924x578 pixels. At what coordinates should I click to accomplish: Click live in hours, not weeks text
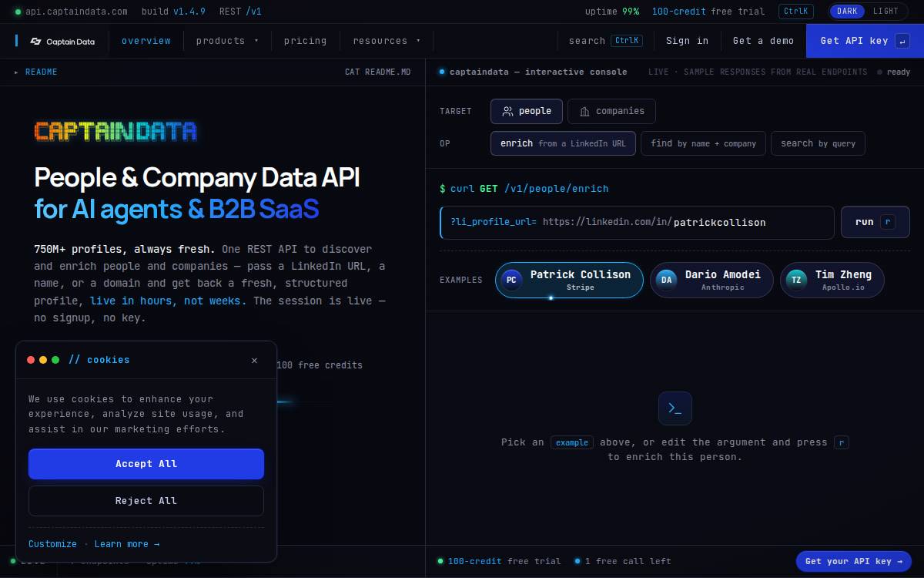(169, 301)
